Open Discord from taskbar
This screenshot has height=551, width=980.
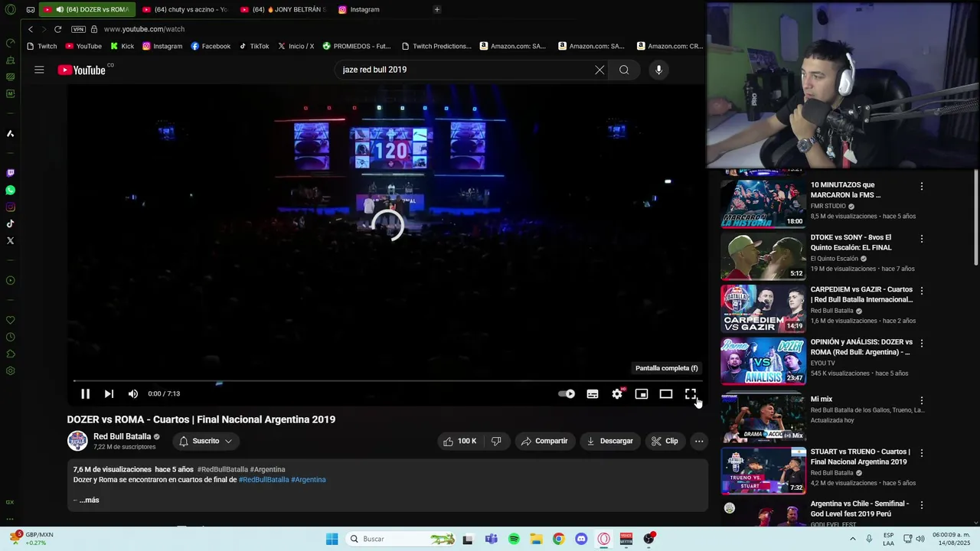581,539
